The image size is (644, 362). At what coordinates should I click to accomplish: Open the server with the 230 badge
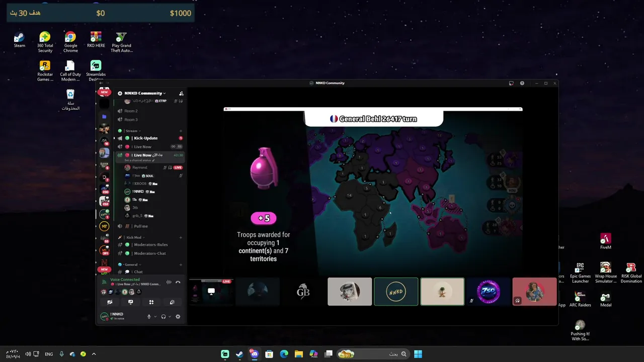[x=104, y=189]
